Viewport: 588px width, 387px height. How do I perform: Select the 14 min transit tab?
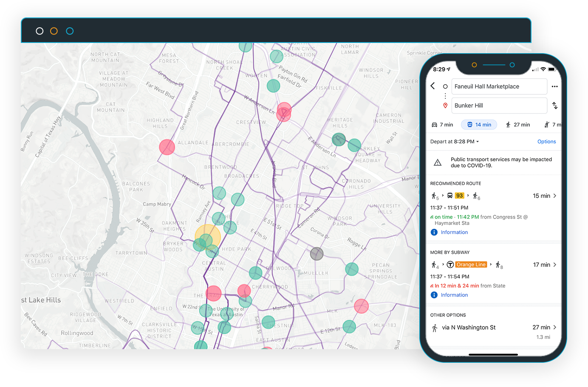click(x=479, y=124)
